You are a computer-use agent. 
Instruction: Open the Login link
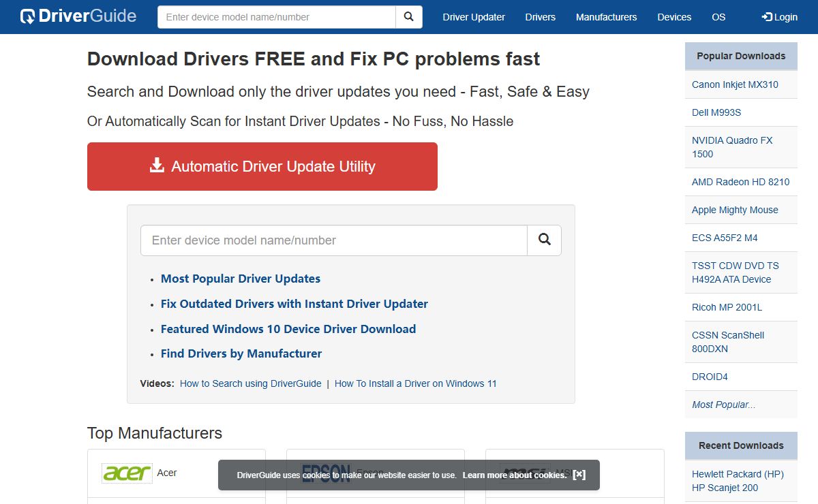[x=780, y=17]
